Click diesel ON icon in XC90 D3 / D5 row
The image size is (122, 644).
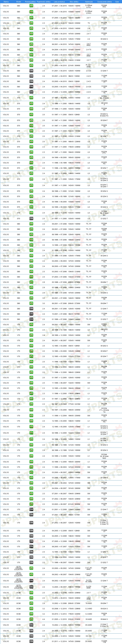click(x=31, y=636)
